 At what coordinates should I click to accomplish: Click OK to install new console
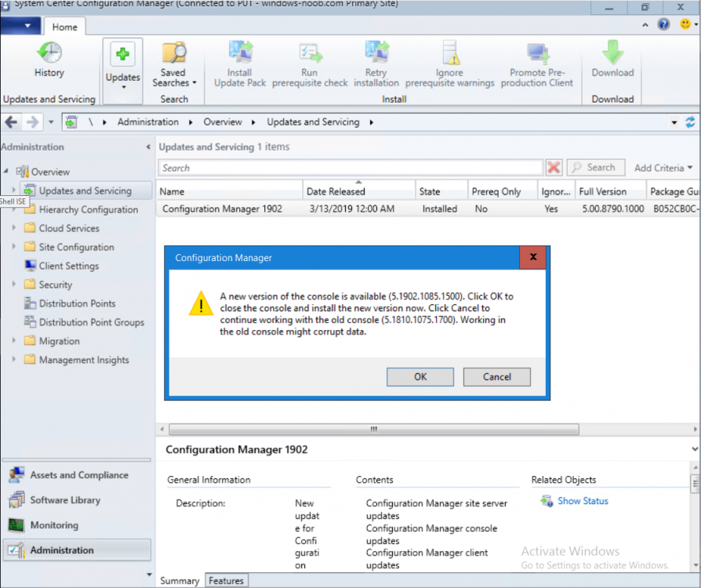[x=420, y=377]
